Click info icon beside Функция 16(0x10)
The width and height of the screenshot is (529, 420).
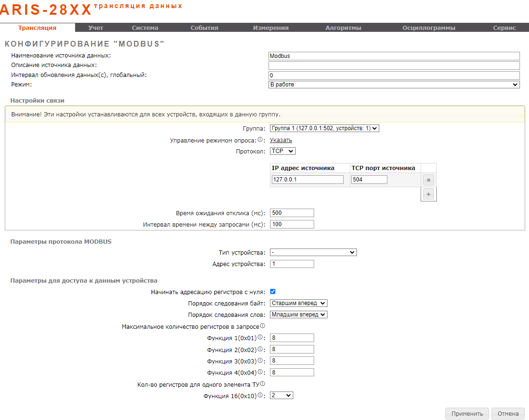click(260, 395)
